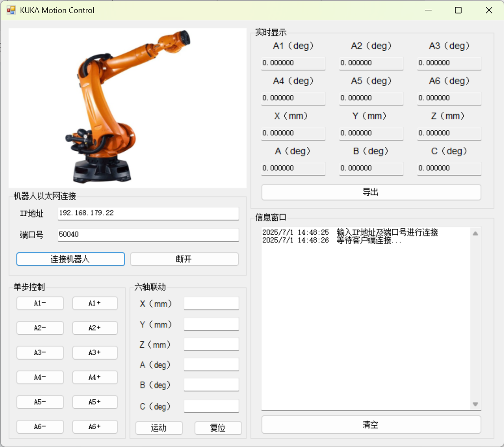Click the A6− jog button
The image size is (504, 447).
[x=40, y=427]
